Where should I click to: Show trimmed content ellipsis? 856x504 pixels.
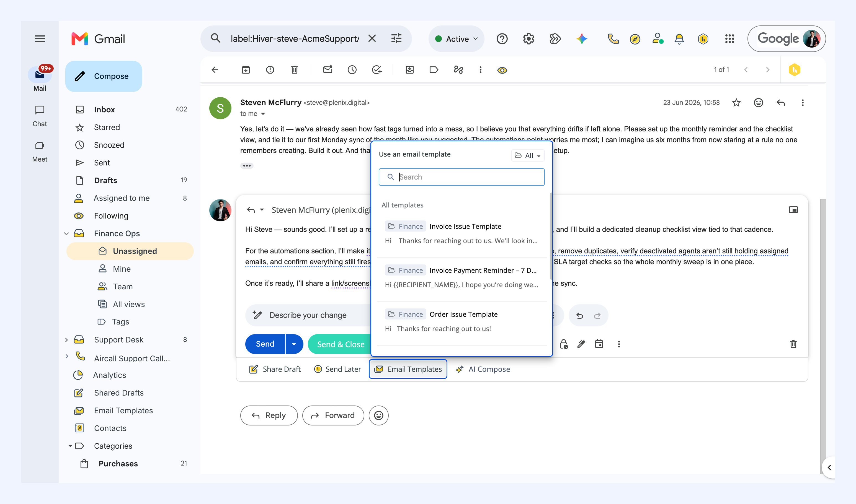[x=247, y=166]
